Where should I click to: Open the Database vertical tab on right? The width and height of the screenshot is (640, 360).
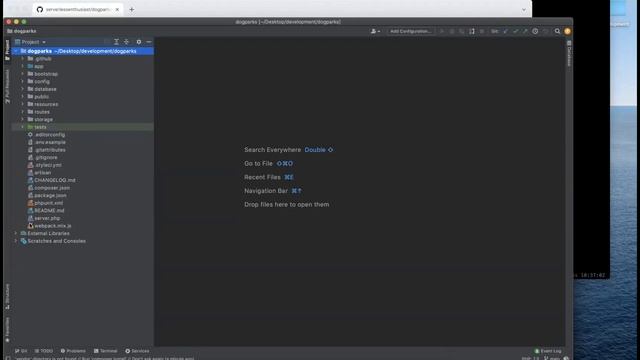[x=569, y=53]
